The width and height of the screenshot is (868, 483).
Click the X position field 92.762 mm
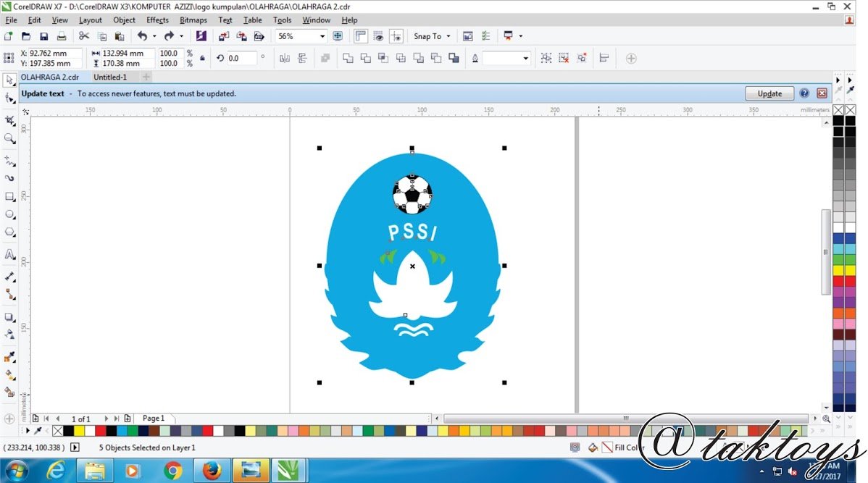pos(55,53)
